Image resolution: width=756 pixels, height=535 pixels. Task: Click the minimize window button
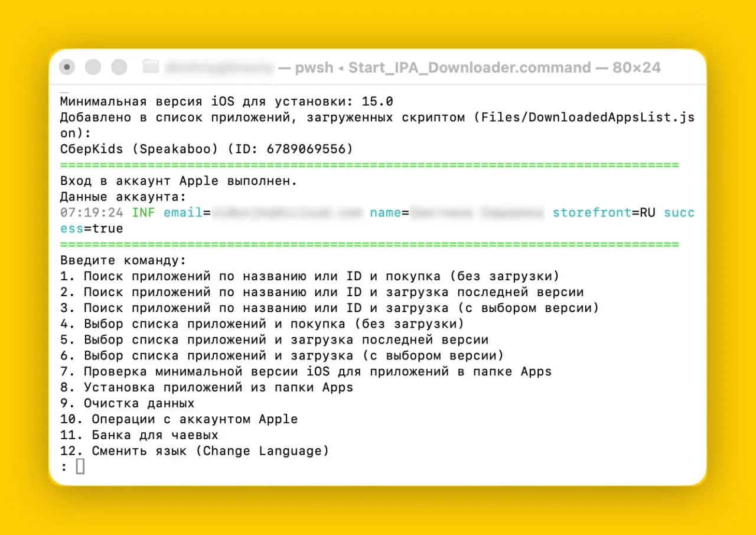click(93, 67)
